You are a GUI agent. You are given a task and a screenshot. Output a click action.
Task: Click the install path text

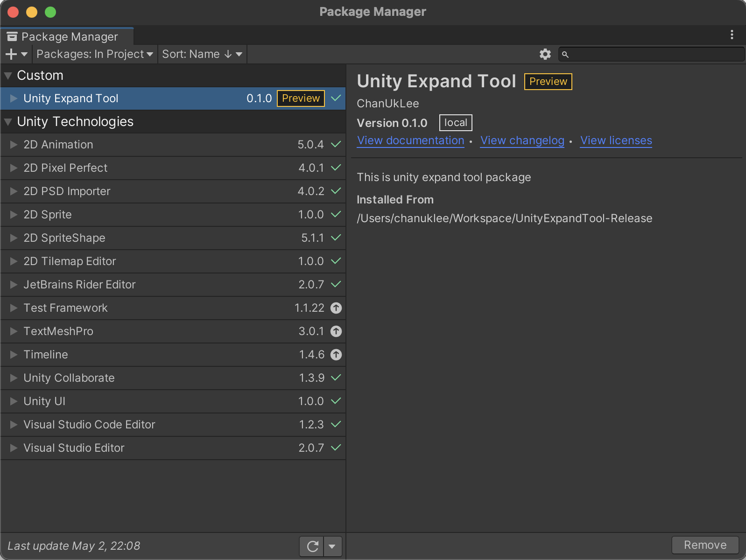(504, 218)
